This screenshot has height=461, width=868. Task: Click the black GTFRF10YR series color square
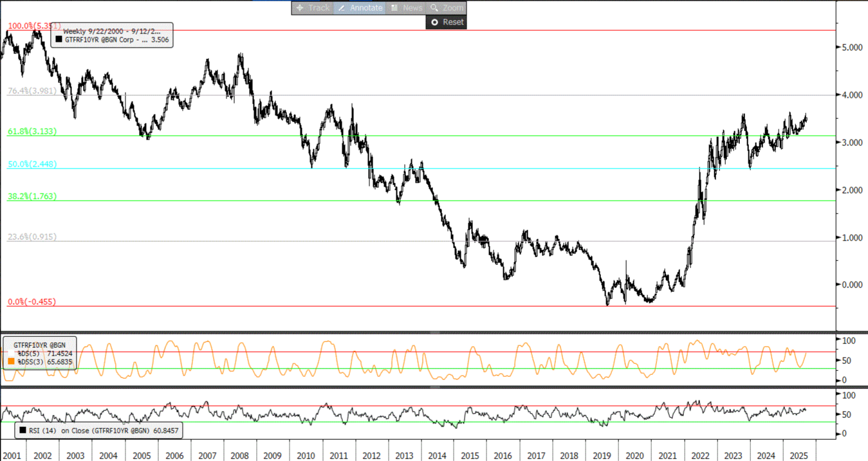[59, 39]
